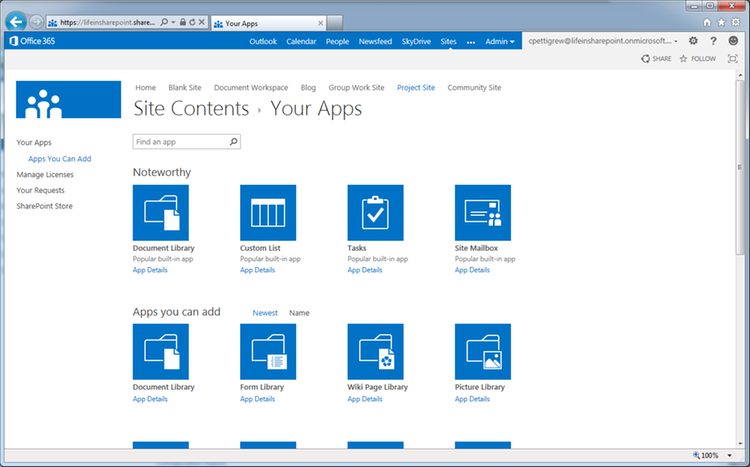Go to Document Workspace navigation link
750x467 pixels.
251,88
